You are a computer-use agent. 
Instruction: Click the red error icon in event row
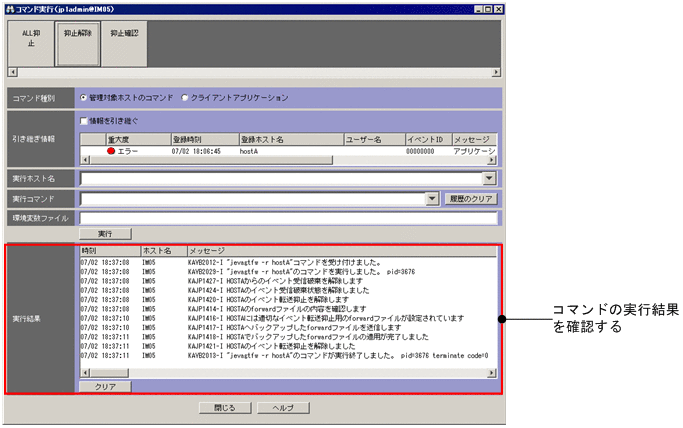[111, 151]
